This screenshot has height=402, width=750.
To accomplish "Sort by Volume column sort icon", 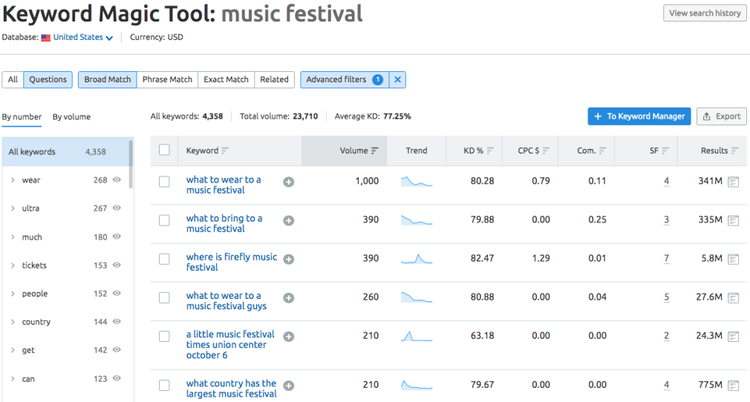I will click(x=375, y=151).
